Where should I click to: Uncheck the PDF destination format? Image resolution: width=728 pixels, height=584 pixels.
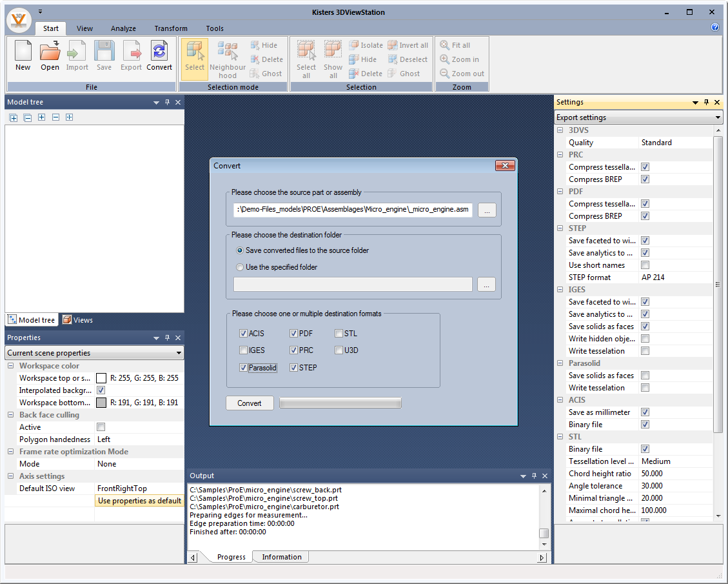point(293,334)
